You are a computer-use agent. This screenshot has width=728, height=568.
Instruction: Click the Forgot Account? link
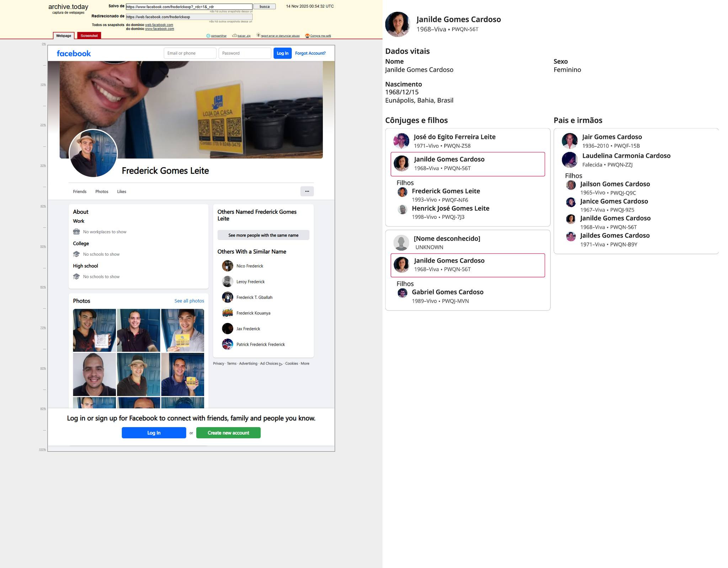pyautogui.click(x=310, y=53)
